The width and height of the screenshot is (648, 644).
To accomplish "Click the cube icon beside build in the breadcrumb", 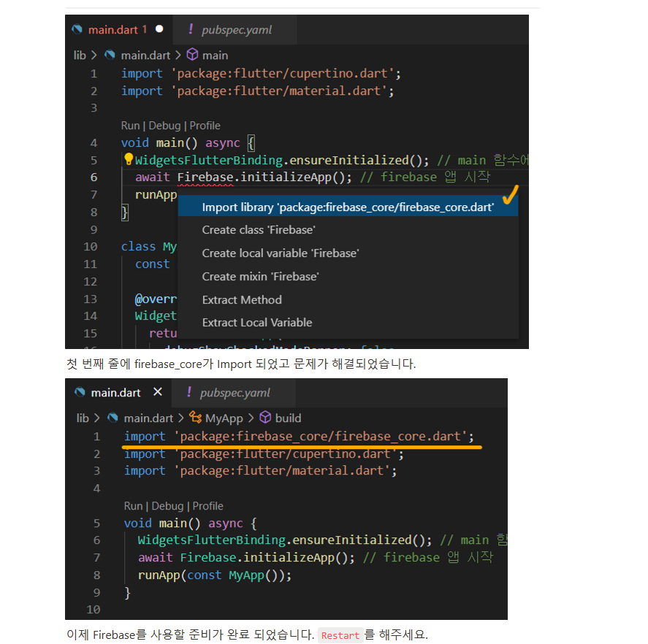I will pos(265,417).
